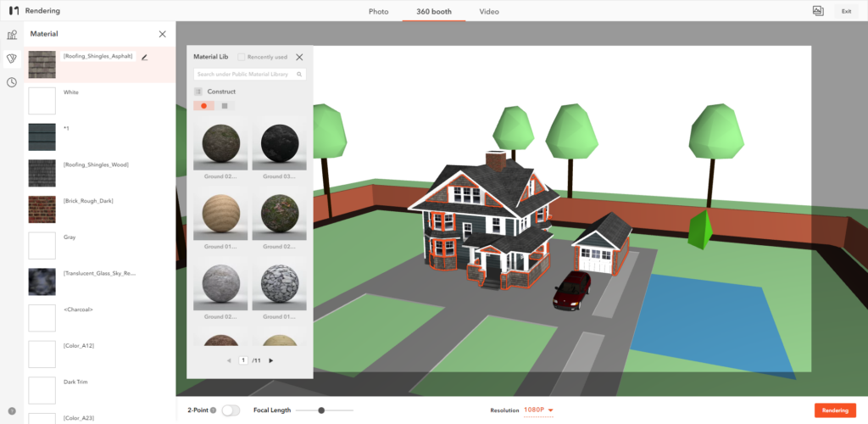This screenshot has width=868, height=424.
Task: Click the Focal Length slider handle
Action: point(321,410)
